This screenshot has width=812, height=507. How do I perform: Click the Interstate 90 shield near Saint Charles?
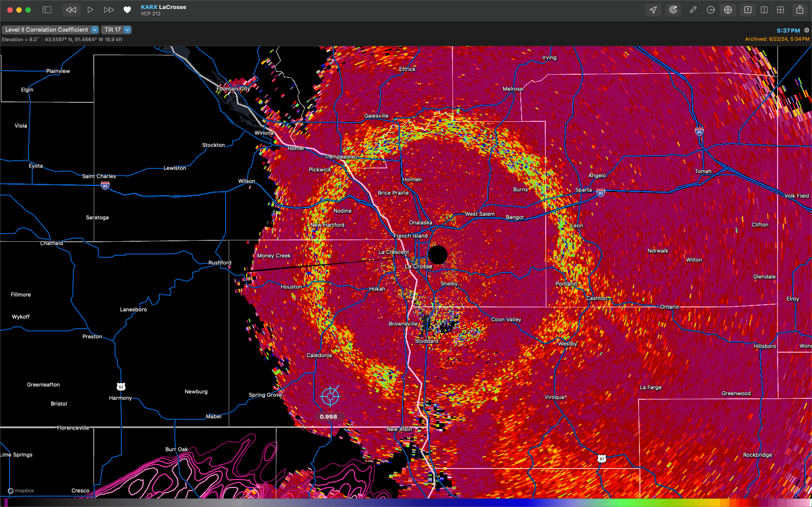point(105,185)
